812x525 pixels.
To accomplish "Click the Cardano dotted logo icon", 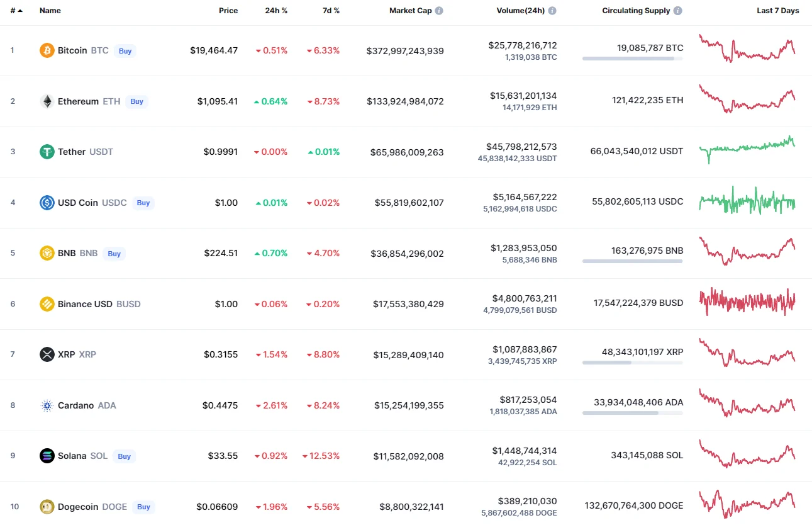I will point(47,405).
